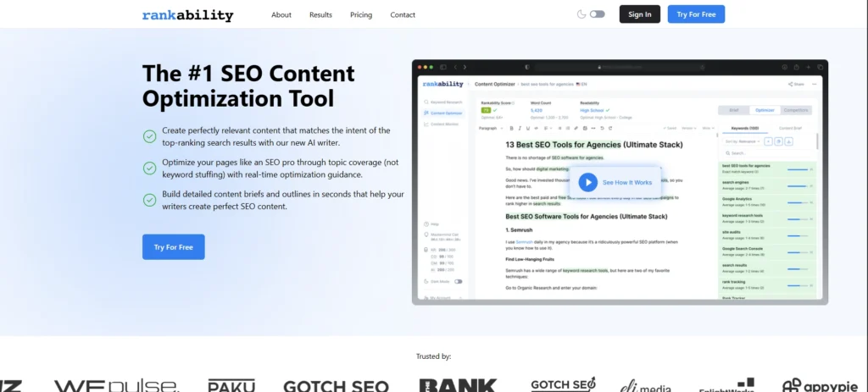This screenshot has height=392, width=868.
Task: Click the Sign In button
Action: pos(639,14)
